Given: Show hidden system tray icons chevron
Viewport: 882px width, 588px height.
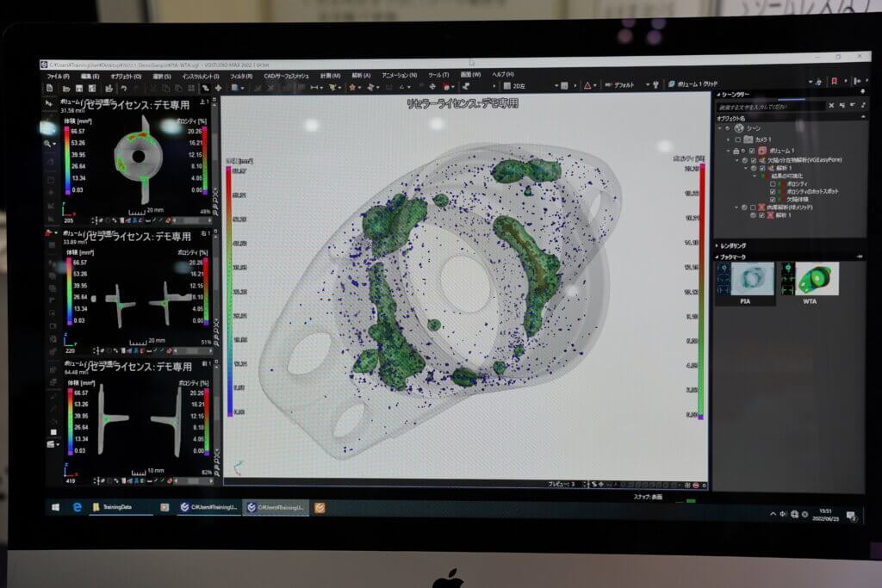Looking at the screenshot, I should [773, 514].
